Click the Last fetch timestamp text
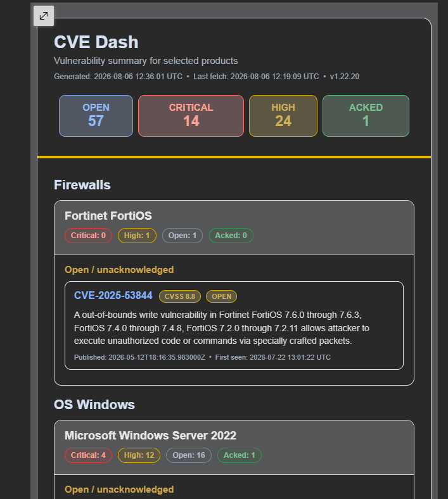The height and width of the screenshot is (499, 448). [x=256, y=77]
